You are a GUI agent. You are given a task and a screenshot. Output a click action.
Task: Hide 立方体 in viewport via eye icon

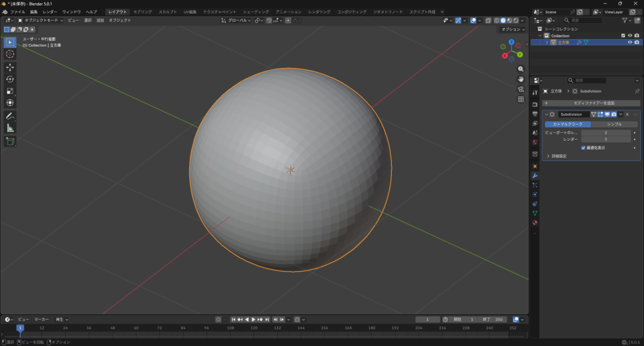(x=630, y=42)
